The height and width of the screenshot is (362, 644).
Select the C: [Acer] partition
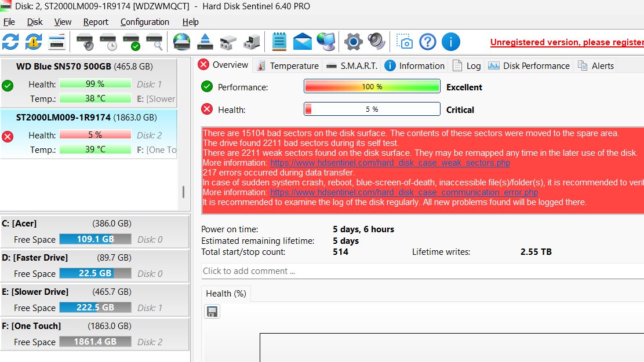[x=95, y=231]
